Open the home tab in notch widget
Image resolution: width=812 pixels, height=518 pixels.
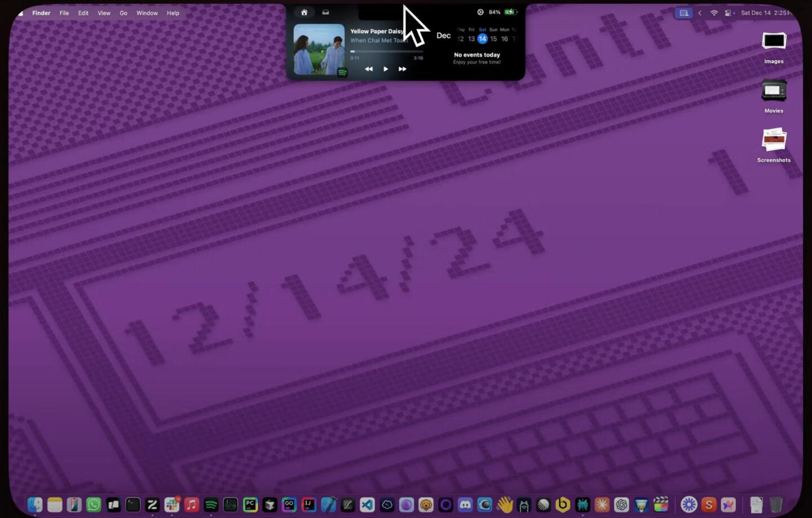[x=304, y=12]
